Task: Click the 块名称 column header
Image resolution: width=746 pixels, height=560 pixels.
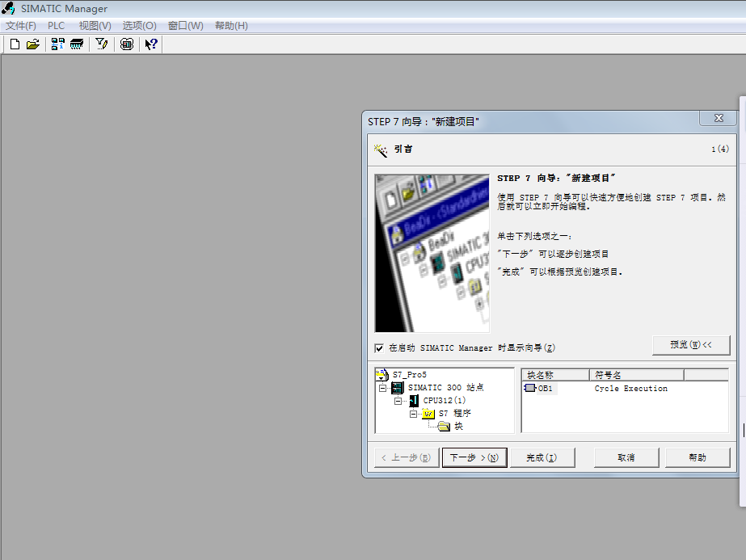Action: (x=556, y=375)
